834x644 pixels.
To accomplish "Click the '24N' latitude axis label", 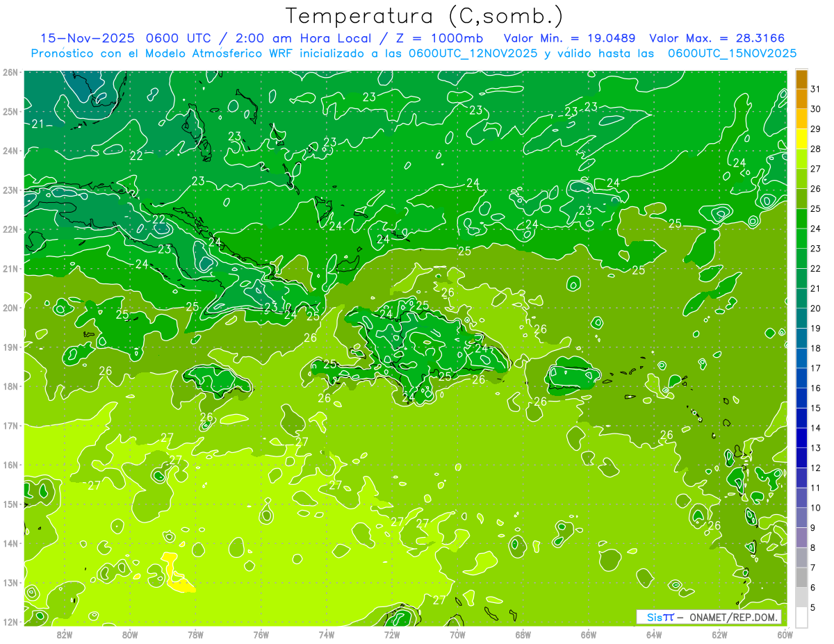I will tap(10, 151).
